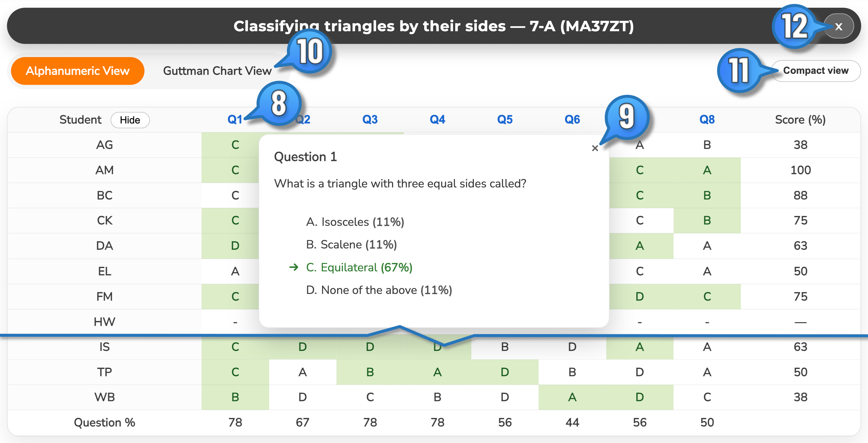Screen dimensions: 868x443
Task: Click the Score (%) column header
Action: coord(800,119)
